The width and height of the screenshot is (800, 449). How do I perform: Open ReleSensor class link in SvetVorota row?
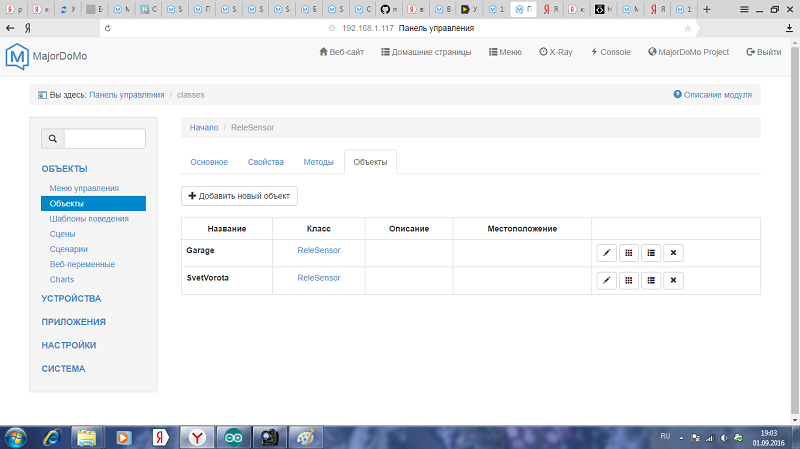(319, 278)
